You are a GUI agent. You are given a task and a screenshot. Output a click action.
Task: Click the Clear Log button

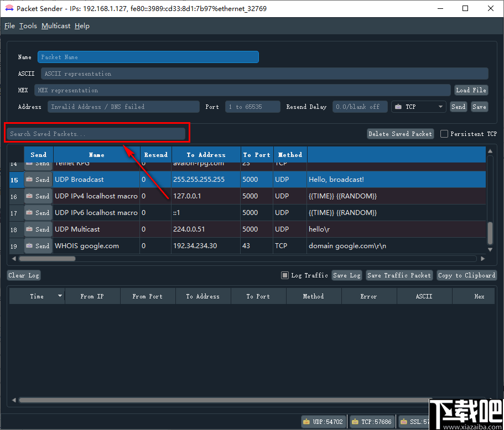click(x=23, y=275)
